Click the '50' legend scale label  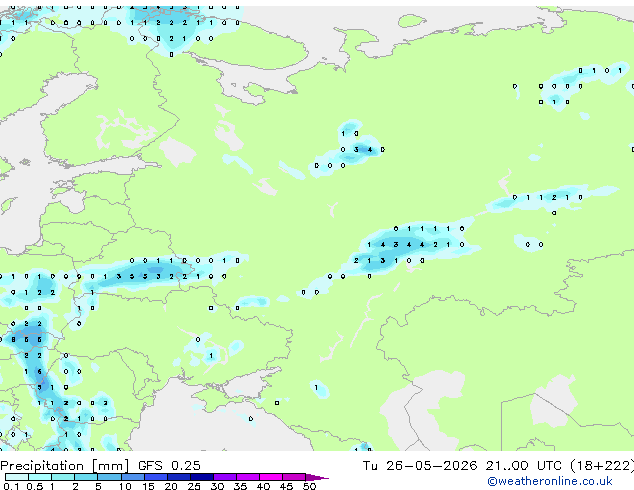309,486
